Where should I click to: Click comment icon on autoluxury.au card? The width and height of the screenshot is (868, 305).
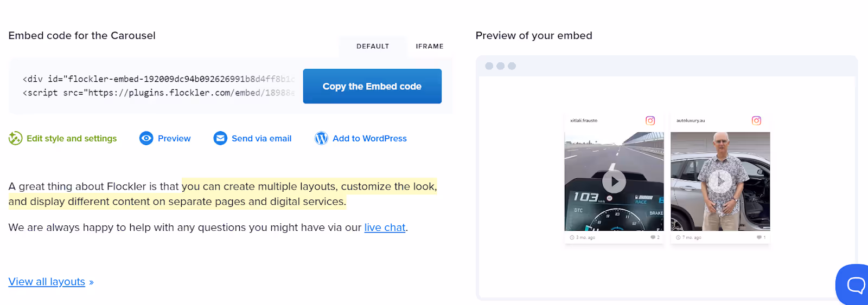click(759, 237)
